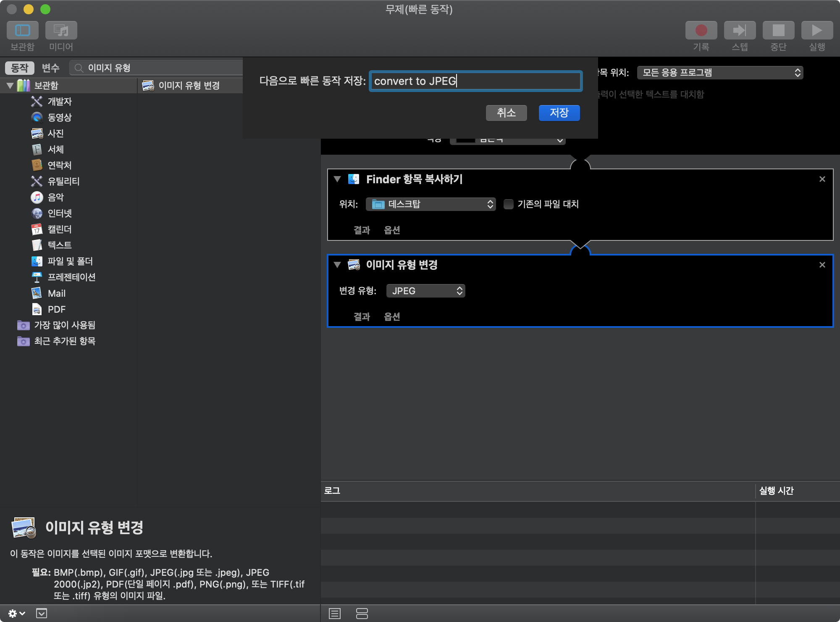Collapse the Finder 항목 복사하기 action
Viewport: 840px width, 622px height.
coord(337,179)
